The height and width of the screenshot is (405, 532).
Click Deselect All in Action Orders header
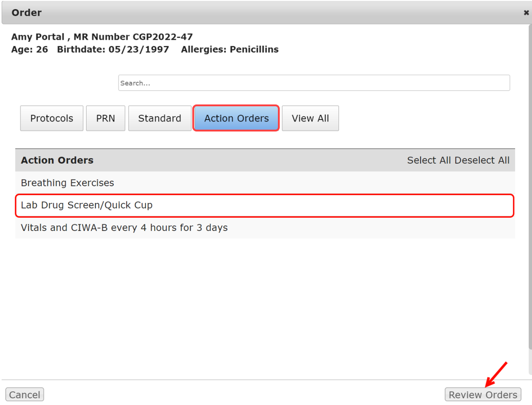point(482,160)
